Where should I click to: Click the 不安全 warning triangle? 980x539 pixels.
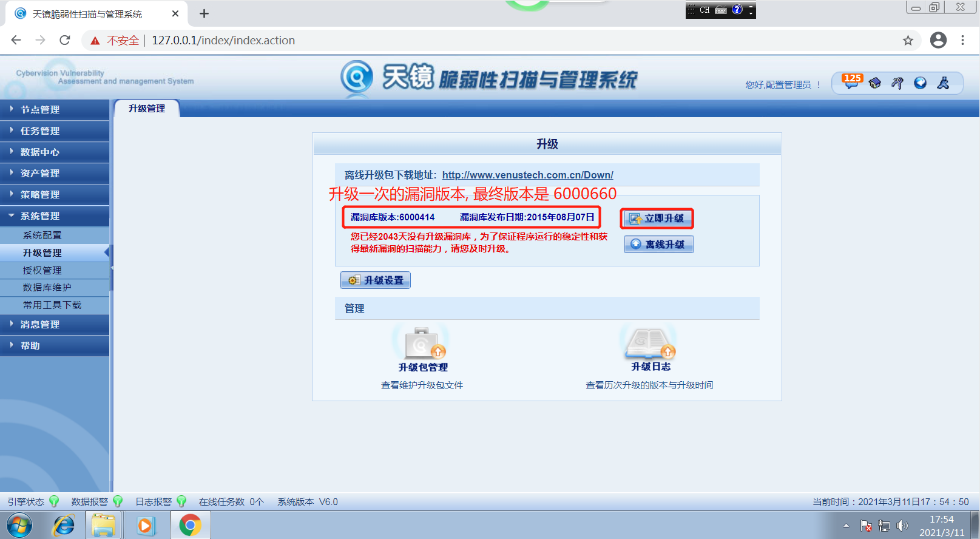click(x=95, y=41)
